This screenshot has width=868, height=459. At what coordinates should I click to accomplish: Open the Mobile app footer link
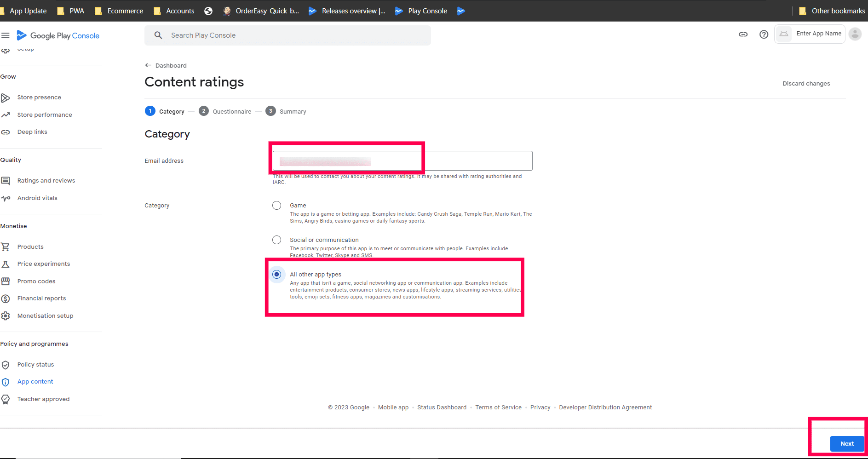[x=393, y=407]
